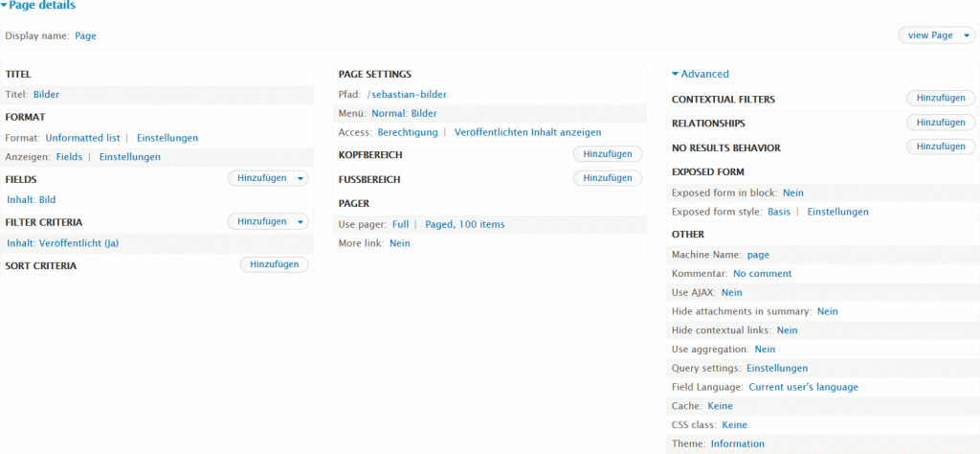Change the Unformatted list format
Viewport: 980px width, 454px height.
coord(82,138)
